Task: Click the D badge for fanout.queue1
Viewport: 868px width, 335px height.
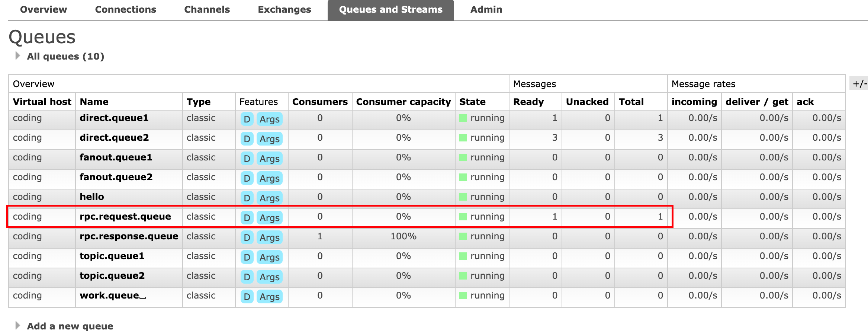Action: pyautogui.click(x=247, y=159)
